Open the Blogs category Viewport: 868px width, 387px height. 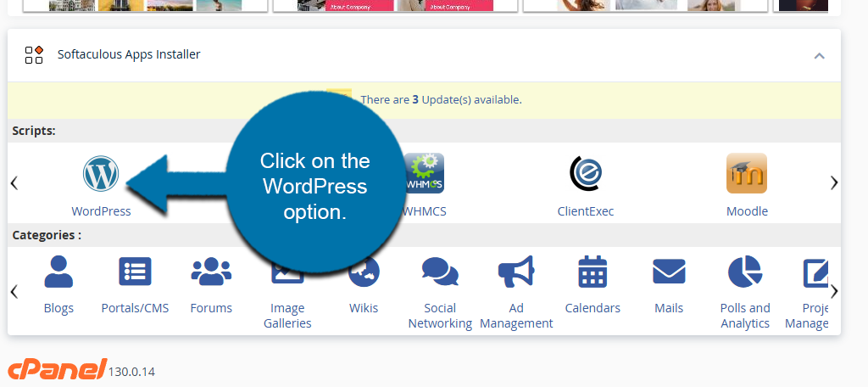pos(58,272)
